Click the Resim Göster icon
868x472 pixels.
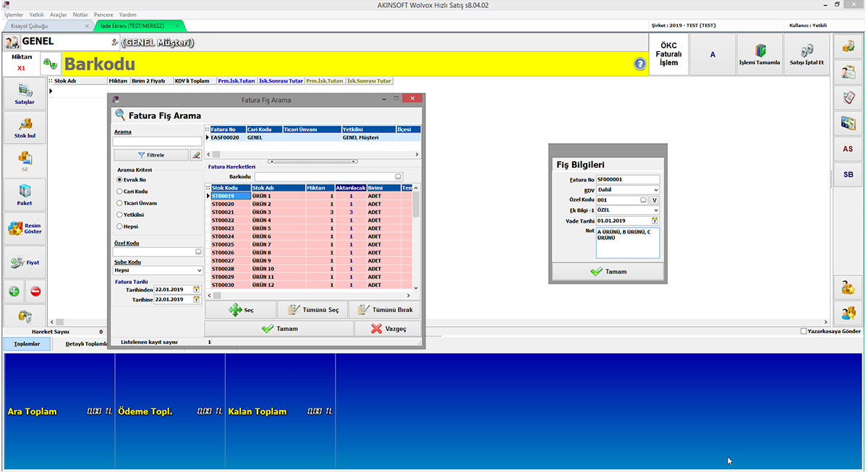25,228
